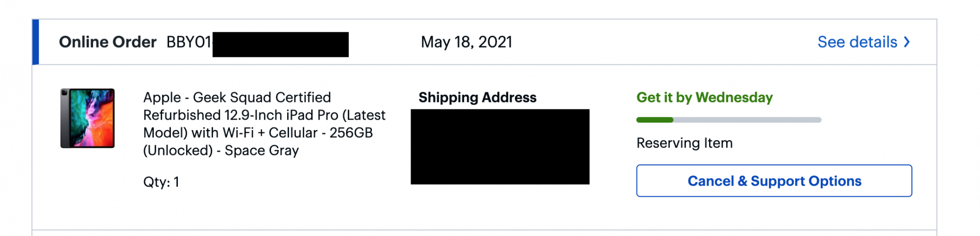Click the May 18, 2021 order date

(x=466, y=42)
